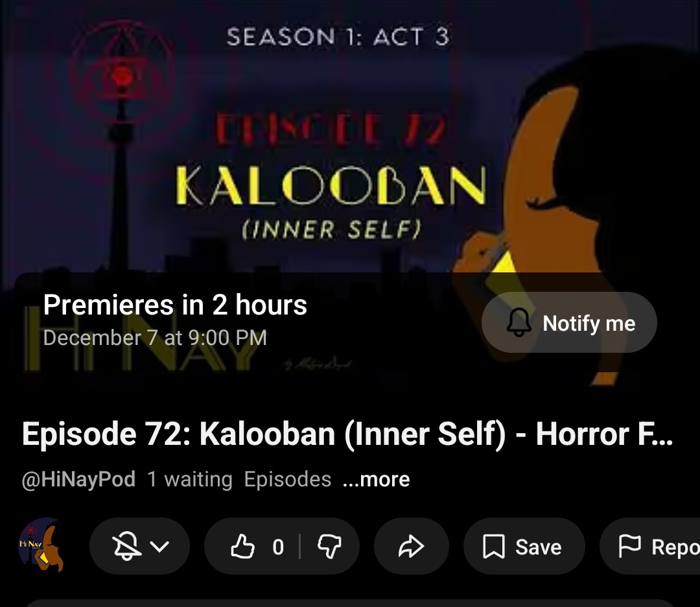
Task: Click the share arrow icon
Action: pyautogui.click(x=411, y=546)
